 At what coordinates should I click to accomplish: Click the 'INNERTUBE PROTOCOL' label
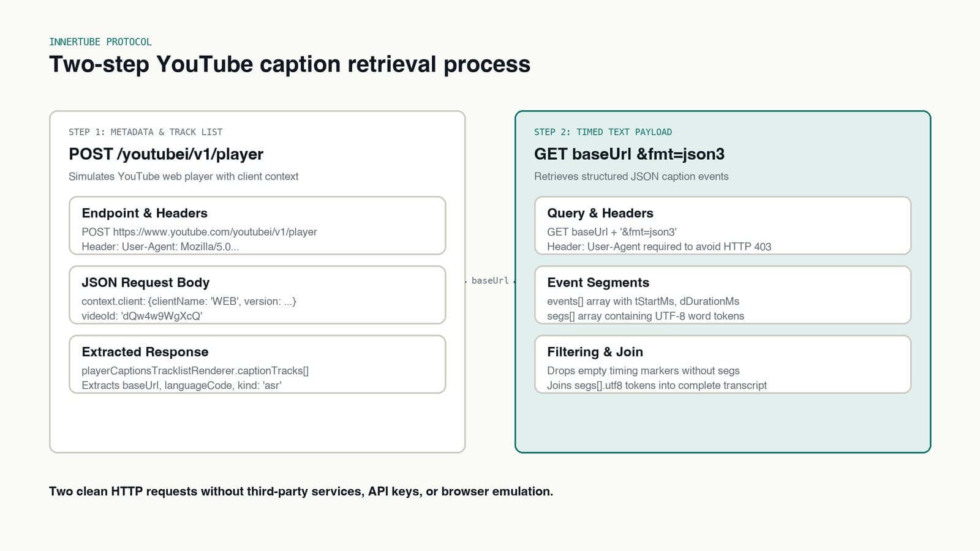[100, 42]
